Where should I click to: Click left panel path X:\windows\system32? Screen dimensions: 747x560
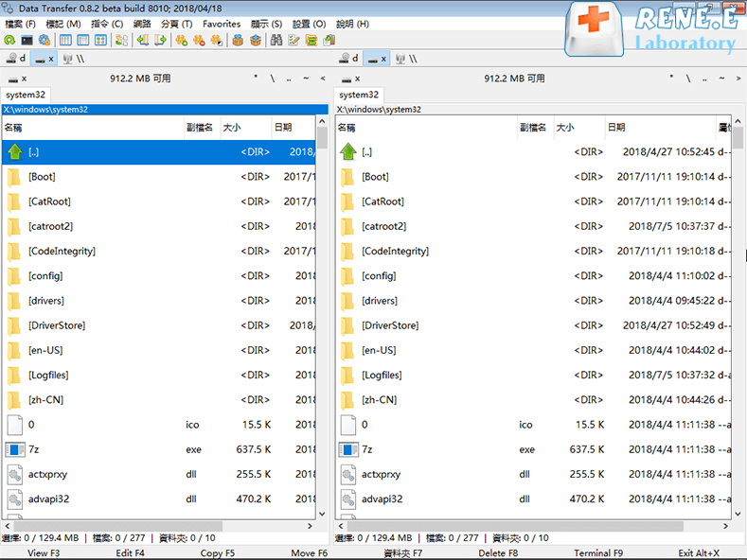pyautogui.click(x=165, y=110)
